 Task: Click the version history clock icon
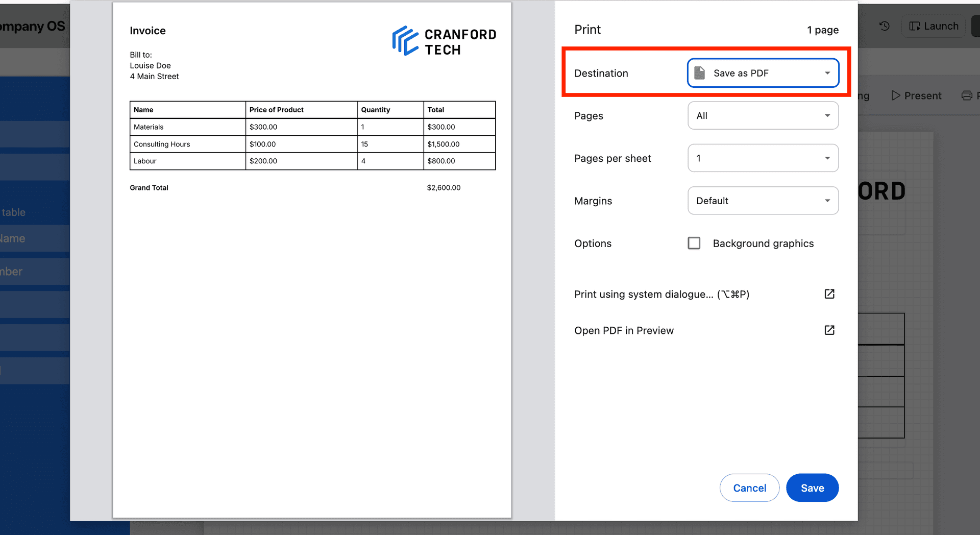click(x=885, y=26)
